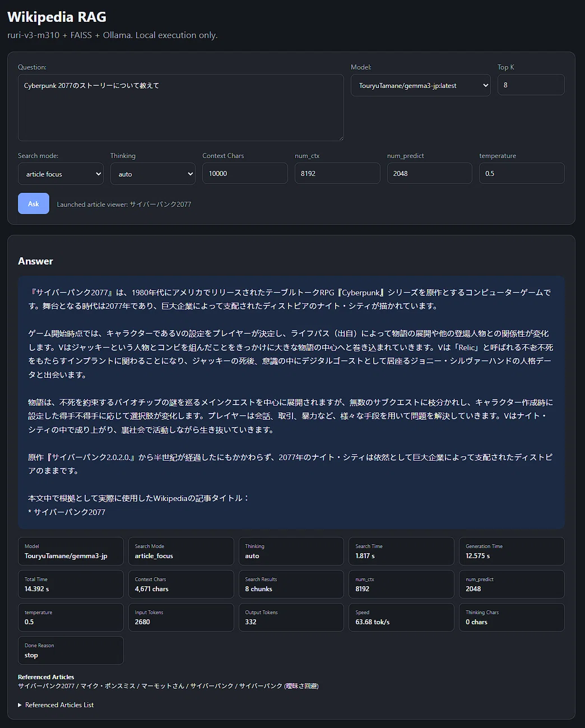Click the Thinking stat card showing auto
The image size is (585, 728).
pos(291,551)
